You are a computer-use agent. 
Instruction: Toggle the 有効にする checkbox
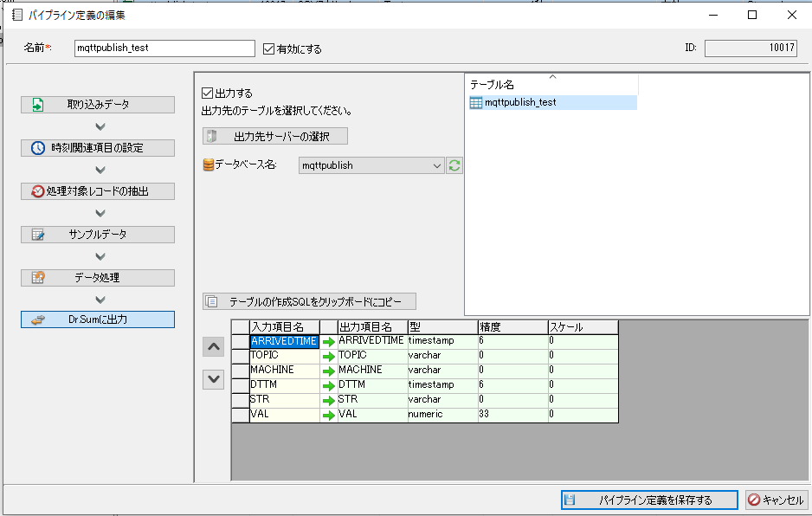point(268,48)
